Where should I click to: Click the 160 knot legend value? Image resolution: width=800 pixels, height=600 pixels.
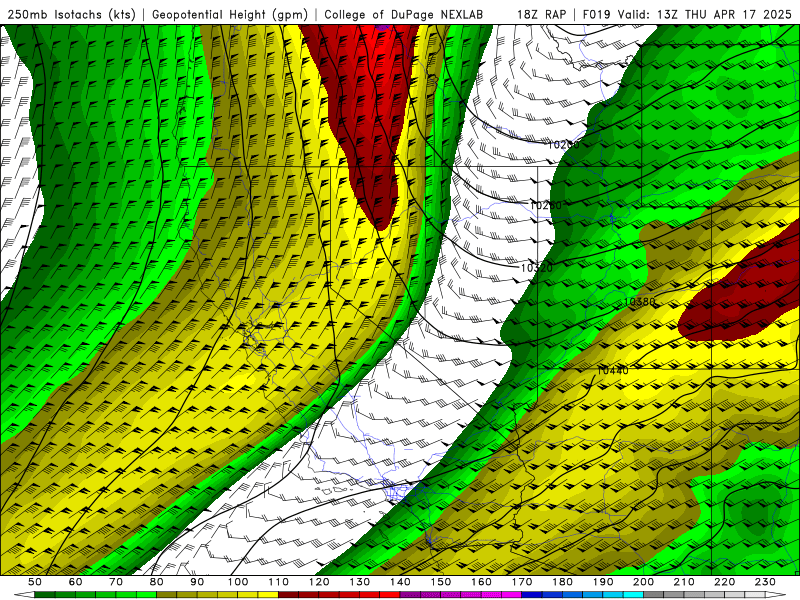[x=482, y=582]
